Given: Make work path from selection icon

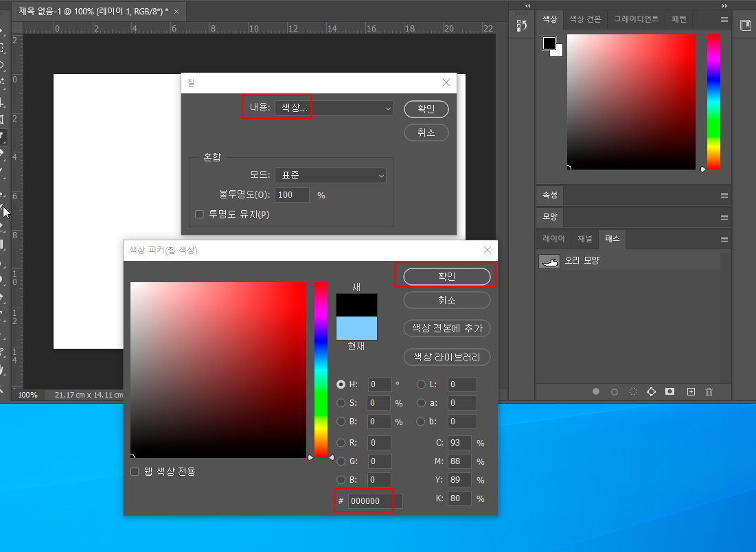Looking at the screenshot, I should click(651, 391).
